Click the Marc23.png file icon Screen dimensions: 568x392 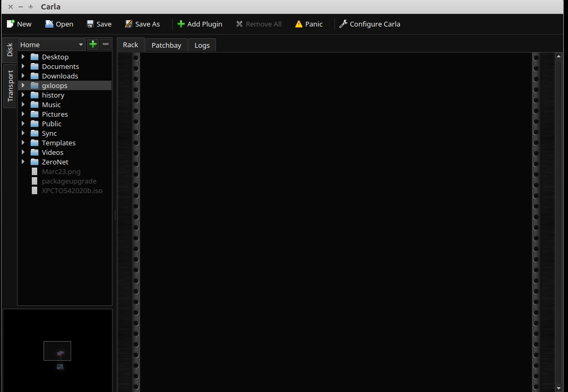(35, 171)
